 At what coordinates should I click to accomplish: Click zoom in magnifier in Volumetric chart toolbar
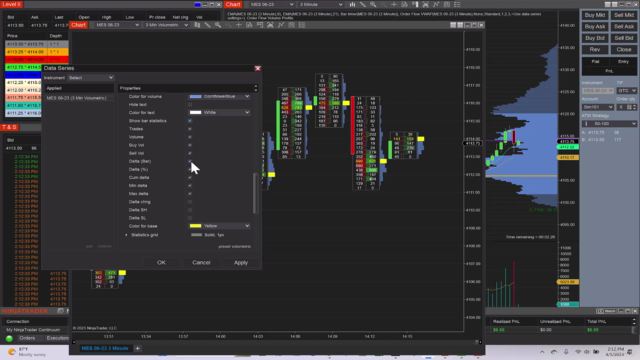click(x=218, y=25)
